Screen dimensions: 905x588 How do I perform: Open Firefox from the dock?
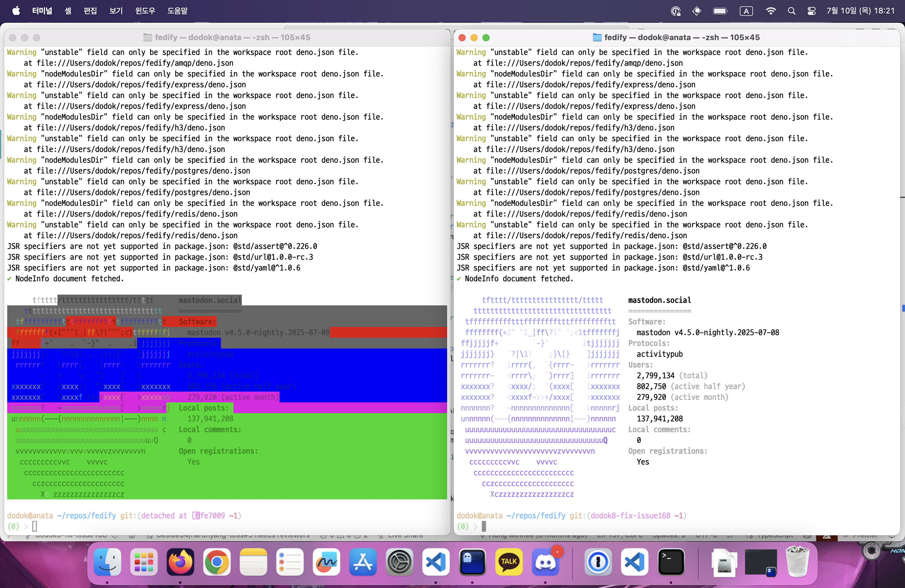tap(180, 562)
